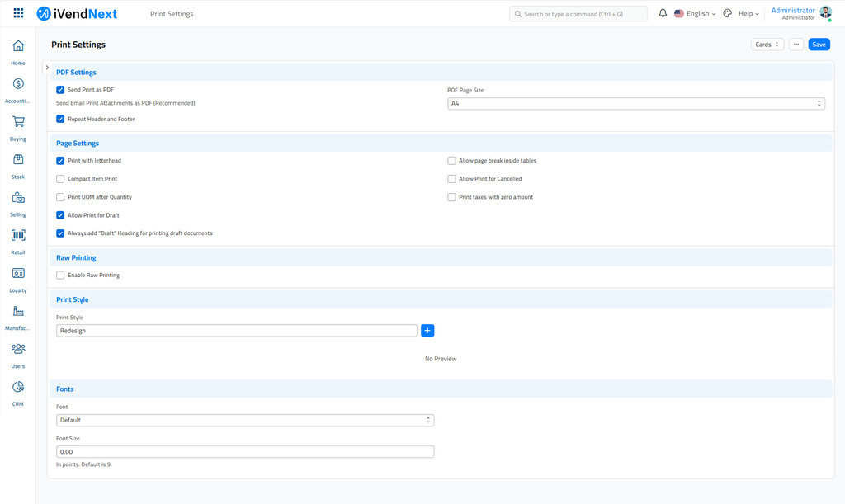Save the Print Settings
Screen dimensions: 845x504
[818, 44]
